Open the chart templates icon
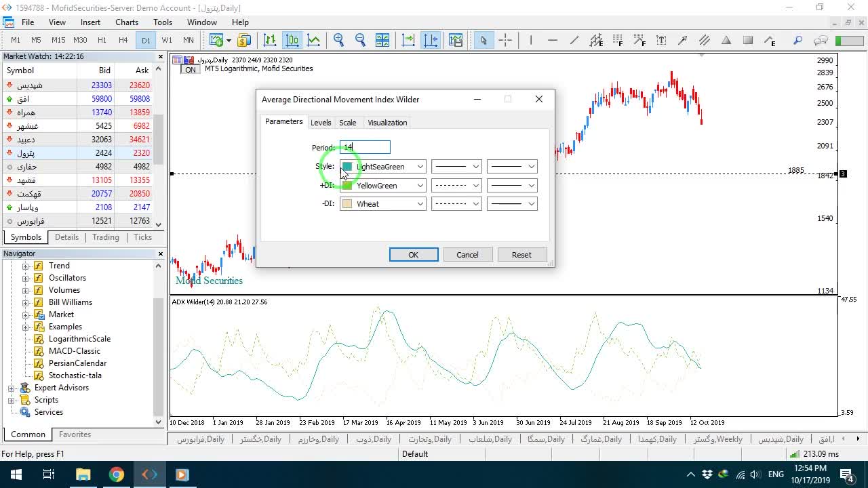The width and height of the screenshot is (868, 488). (455, 40)
